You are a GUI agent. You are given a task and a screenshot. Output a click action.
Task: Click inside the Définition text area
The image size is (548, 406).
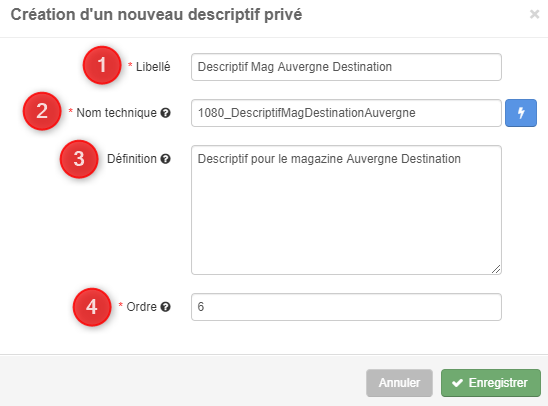tap(346, 210)
